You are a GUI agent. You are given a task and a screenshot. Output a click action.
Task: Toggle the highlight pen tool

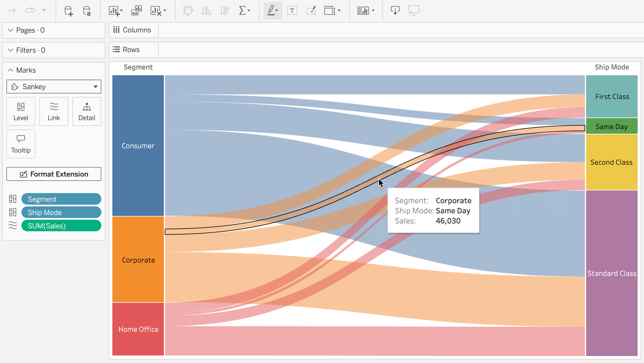[271, 10]
